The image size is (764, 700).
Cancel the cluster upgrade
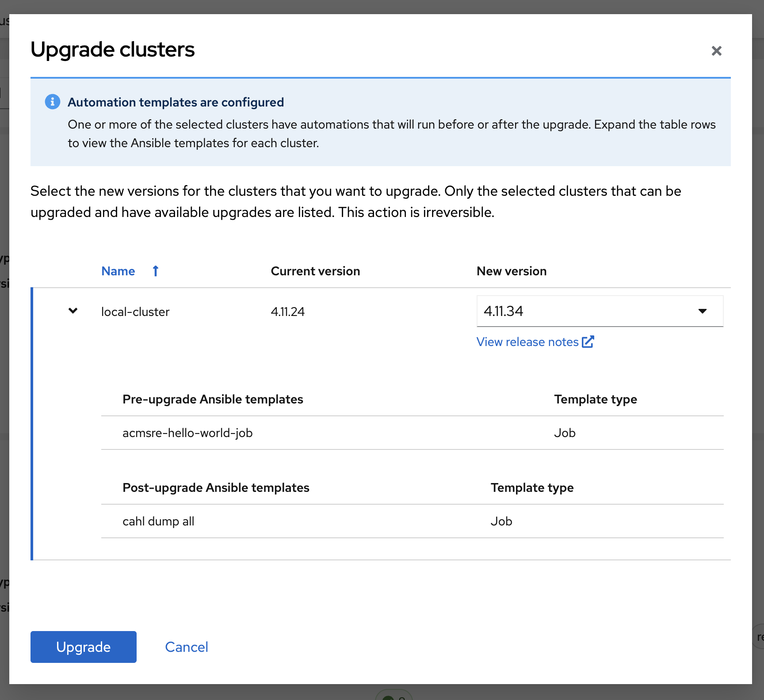186,647
